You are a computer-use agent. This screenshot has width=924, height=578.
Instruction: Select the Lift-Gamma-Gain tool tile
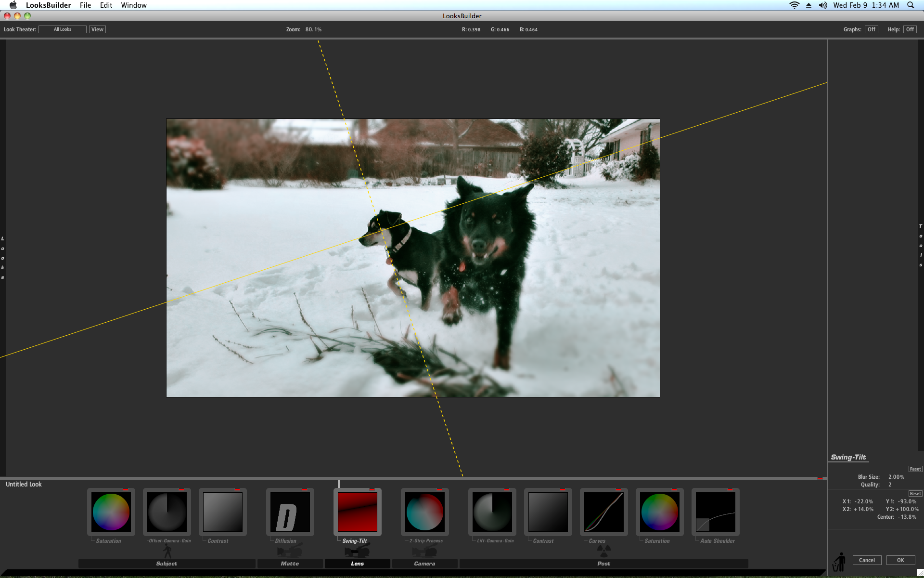click(492, 512)
